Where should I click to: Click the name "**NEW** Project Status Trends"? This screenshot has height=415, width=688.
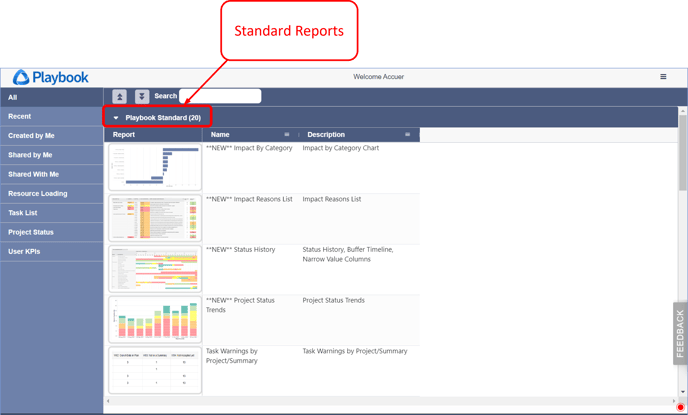(x=240, y=305)
